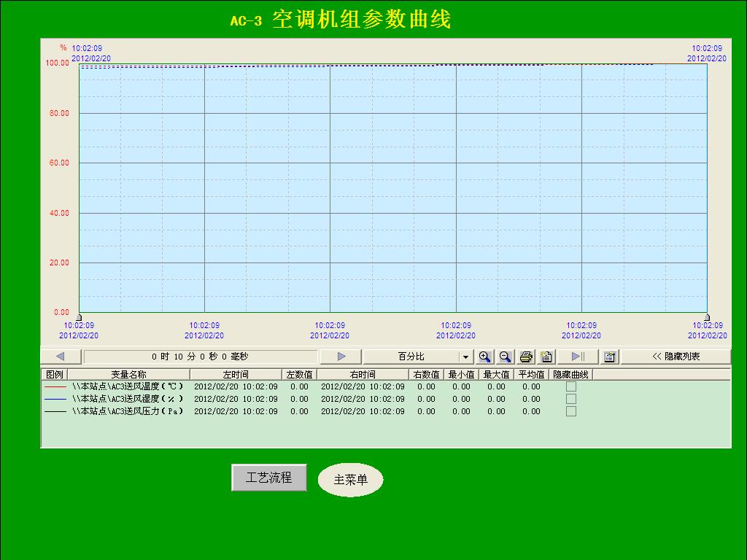747x560 pixels.
Task: Click the 平均值 column header
Action: click(531, 374)
